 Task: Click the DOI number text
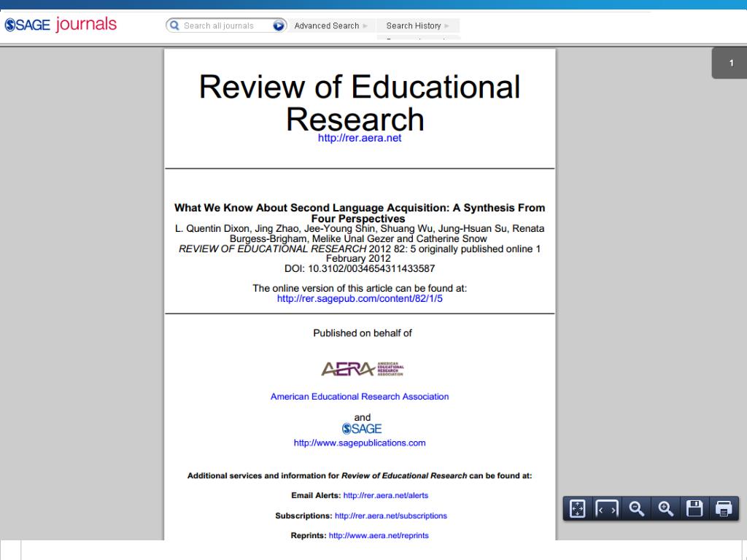pyautogui.click(x=360, y=268)
